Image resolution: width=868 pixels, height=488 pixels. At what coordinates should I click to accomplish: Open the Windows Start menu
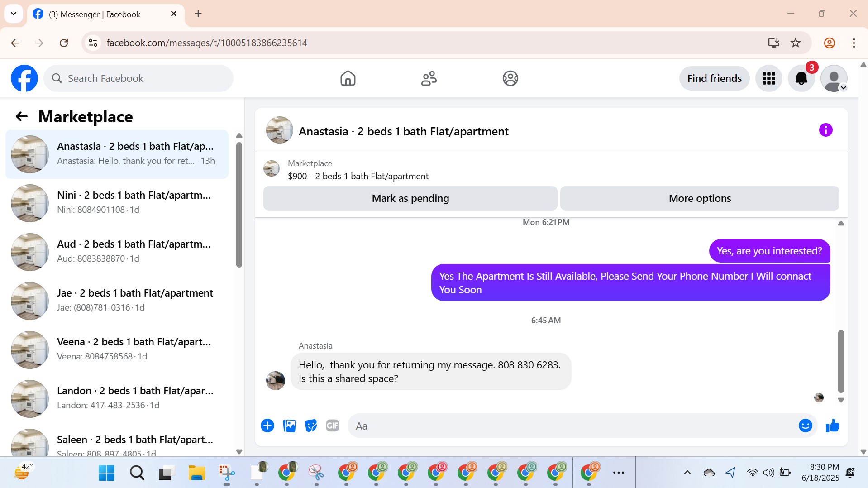pos(106,473)
